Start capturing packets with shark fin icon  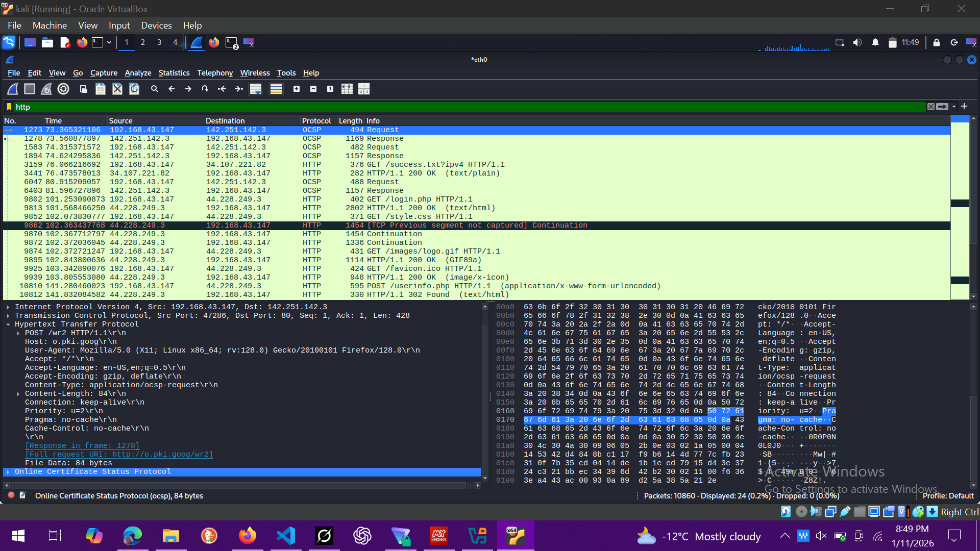coord(13,89)
